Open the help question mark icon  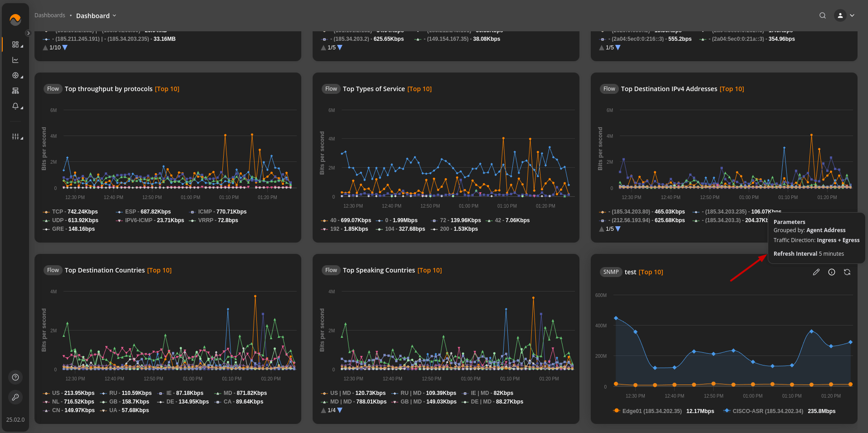(x=15, y=377)
